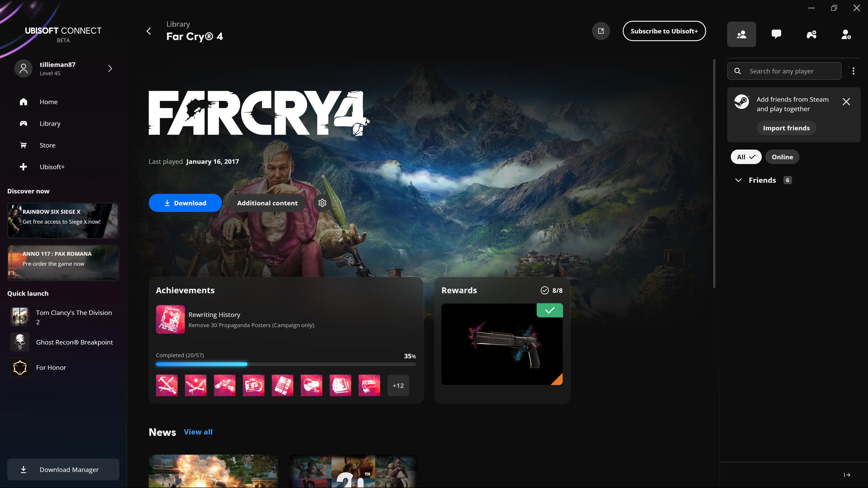Image resolution: width=868 pixels, height=488 pixels.
Task: Select the radio achievement badge
Action: (x=369, y=385)
